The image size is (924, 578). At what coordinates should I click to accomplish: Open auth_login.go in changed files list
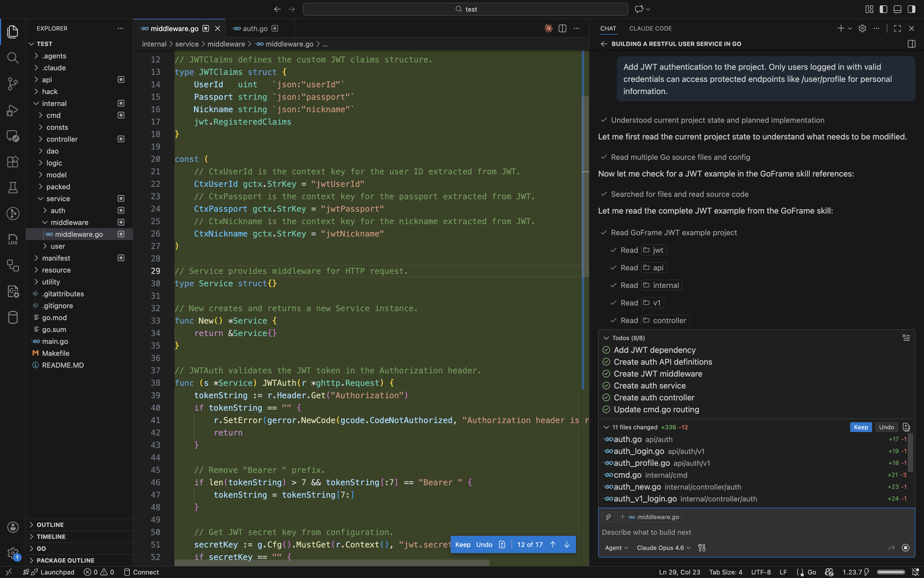(754, 451)
